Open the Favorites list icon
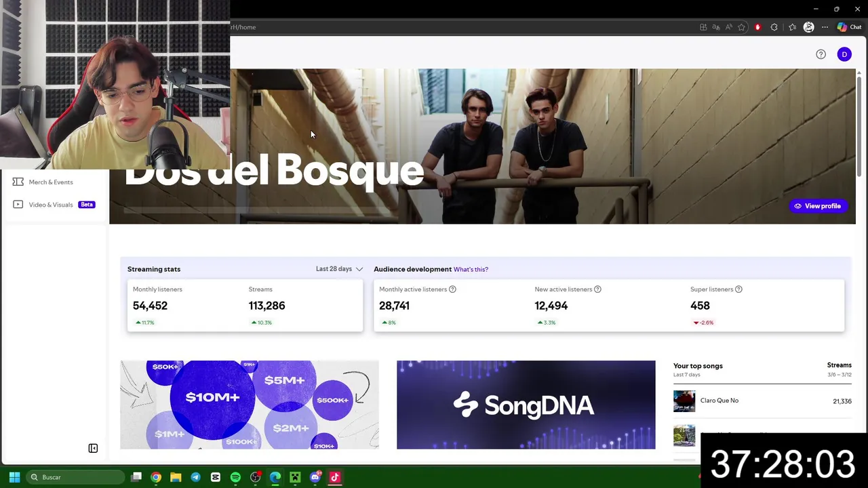Image resolution: width=868 pixels, height=488 pixels. pyautogui.click(x=792, y=27)
